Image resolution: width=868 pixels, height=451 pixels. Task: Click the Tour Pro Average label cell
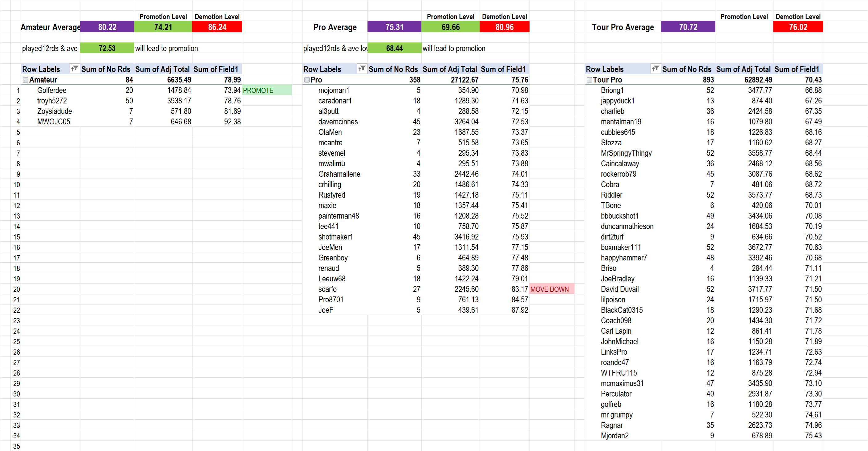[x=623, y=27]
